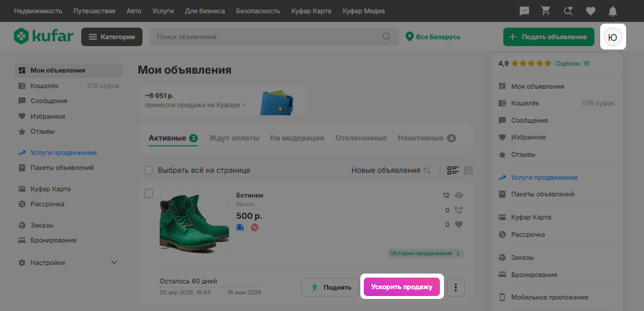
Task: Click the blue delivery truck icon
Action: pos(240,227)
